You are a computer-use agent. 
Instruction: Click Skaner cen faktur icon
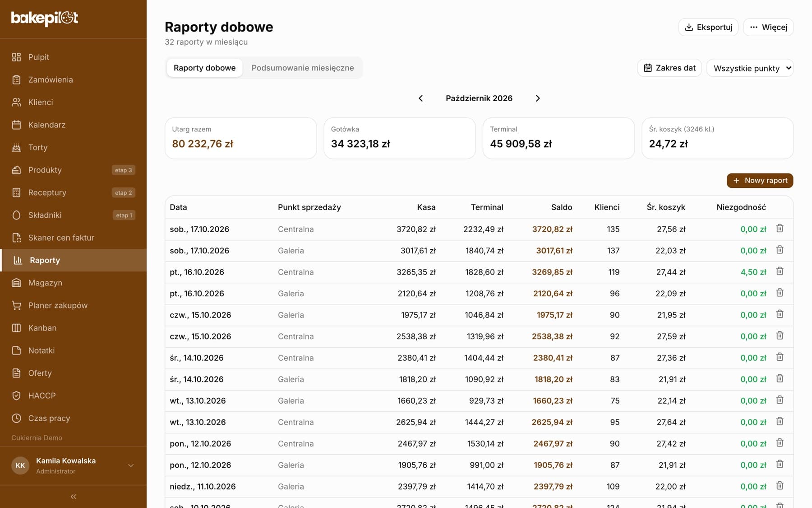click(x=17, y=238)
